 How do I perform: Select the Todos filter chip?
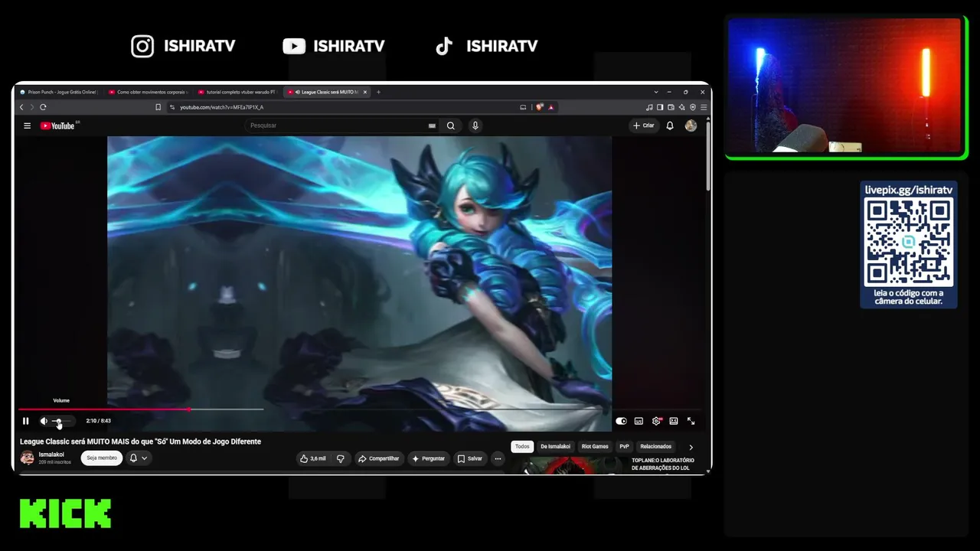(x=522, y=446)
